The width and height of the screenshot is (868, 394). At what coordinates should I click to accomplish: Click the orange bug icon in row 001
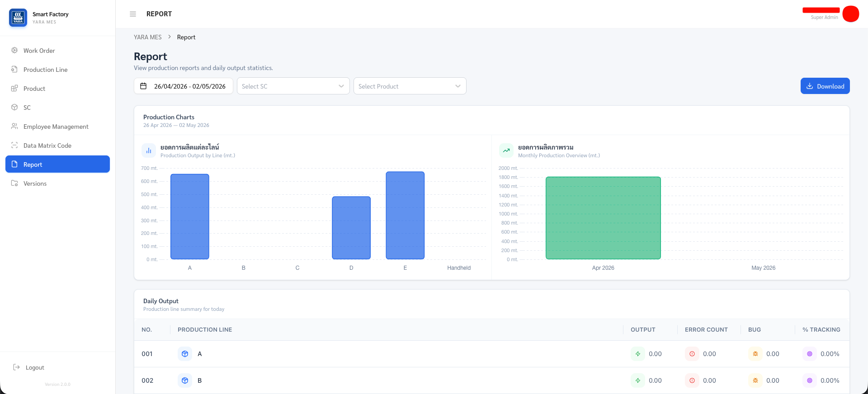(755, 354)
